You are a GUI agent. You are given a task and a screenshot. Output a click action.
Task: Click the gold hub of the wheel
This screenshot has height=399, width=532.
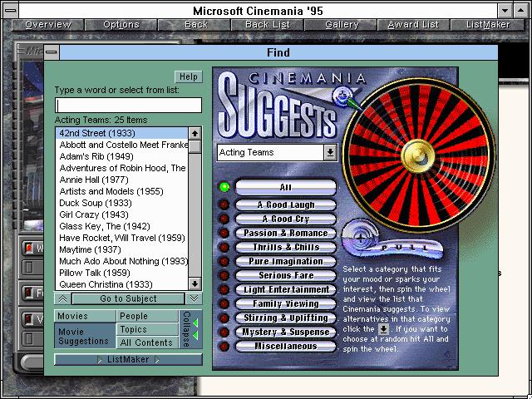(418, 156)
